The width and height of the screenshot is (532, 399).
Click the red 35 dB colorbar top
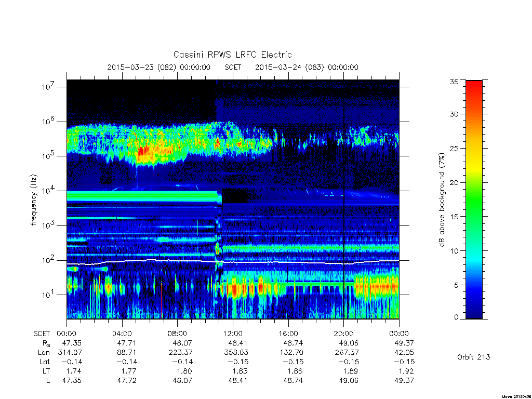click(474, 83)
